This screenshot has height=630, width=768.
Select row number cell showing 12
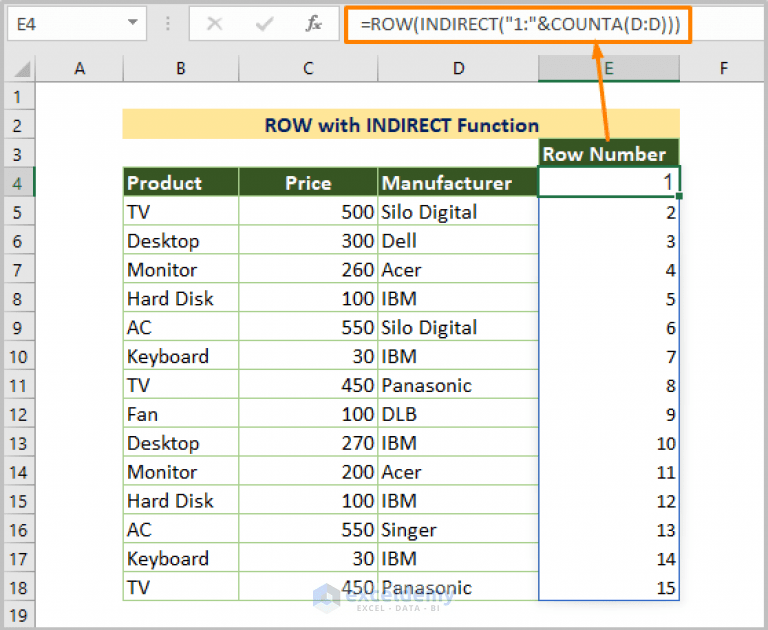[609, 501]
